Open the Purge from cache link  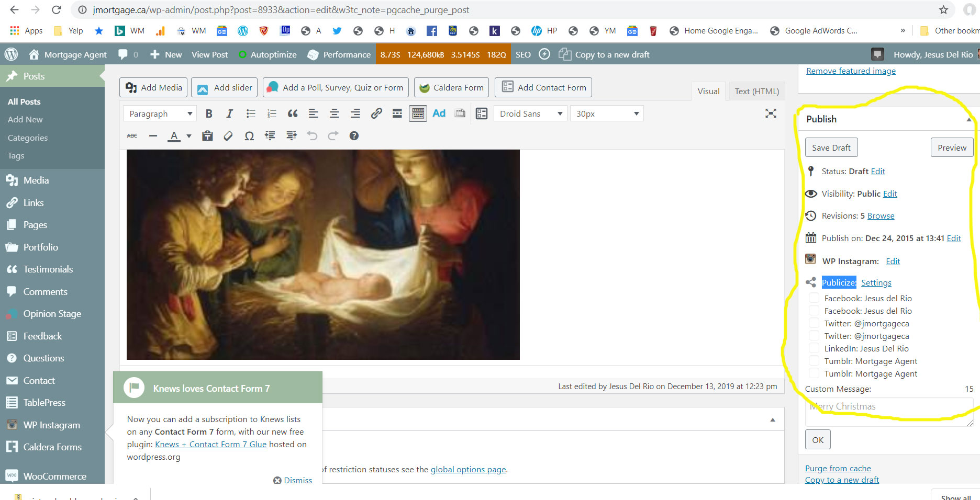point(838,468)
